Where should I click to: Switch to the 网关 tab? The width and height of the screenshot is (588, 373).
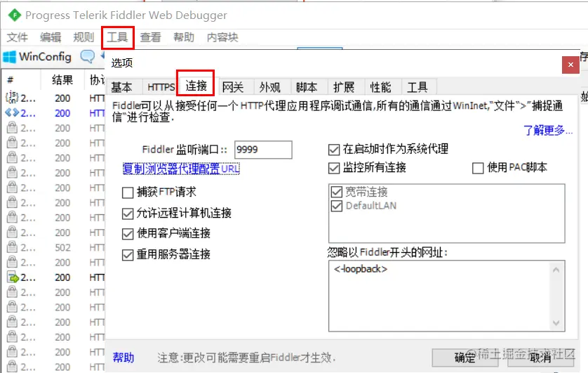(233, 87)
